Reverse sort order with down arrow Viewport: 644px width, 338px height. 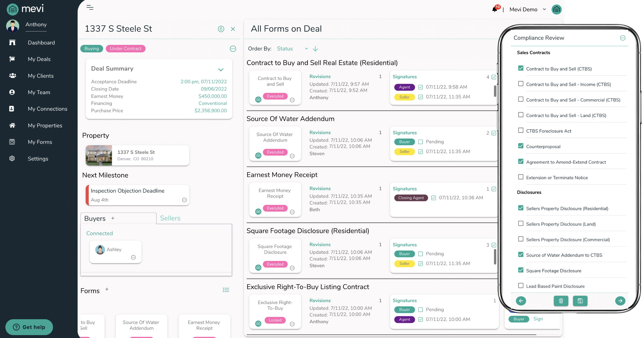tap(315, 49)
